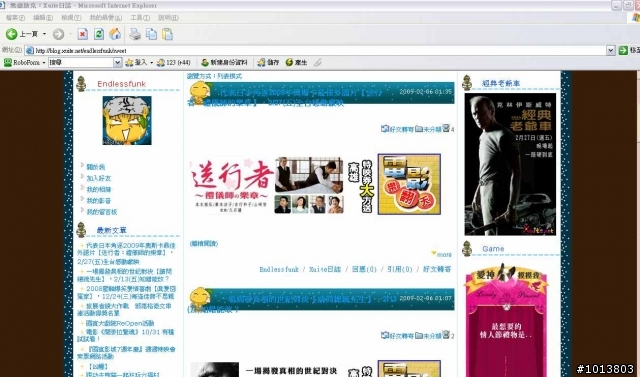Expand the address bar URL dropdown
The width and height of the screenshot is (640, 377).
[611, 50]
